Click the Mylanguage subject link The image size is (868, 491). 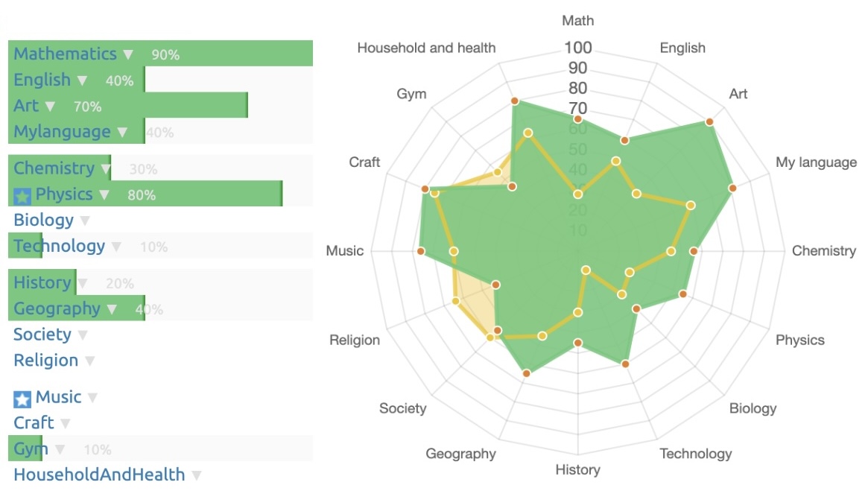coord(62,132)
